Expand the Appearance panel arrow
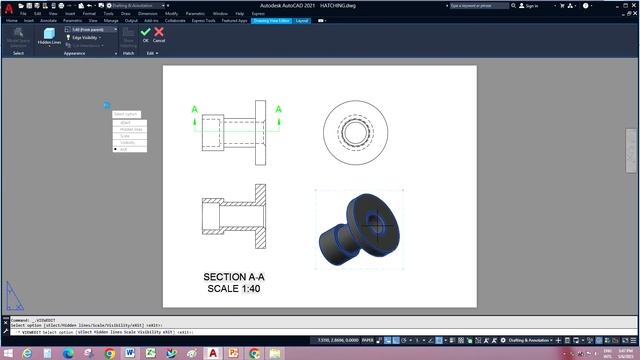Screen dimensions: 640x360 pyautogui.click(x=116, y=53)
